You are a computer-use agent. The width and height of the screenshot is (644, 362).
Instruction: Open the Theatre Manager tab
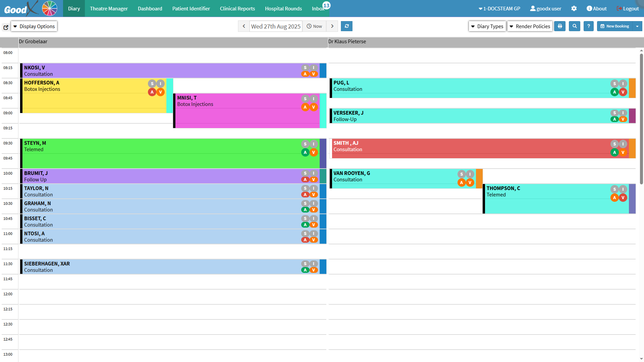point(109,9)
